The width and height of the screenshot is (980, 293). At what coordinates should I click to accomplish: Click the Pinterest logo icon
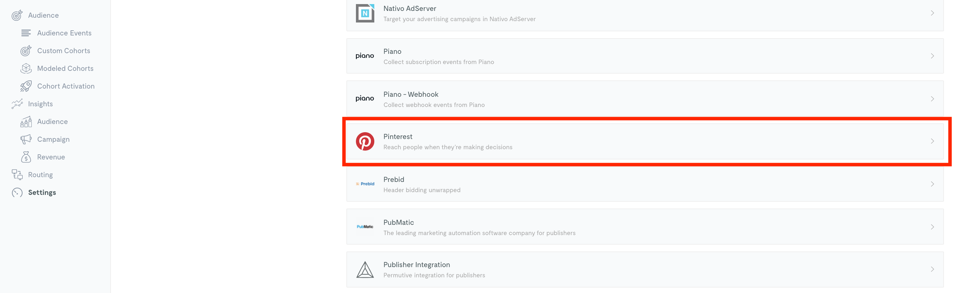point(364,141)
